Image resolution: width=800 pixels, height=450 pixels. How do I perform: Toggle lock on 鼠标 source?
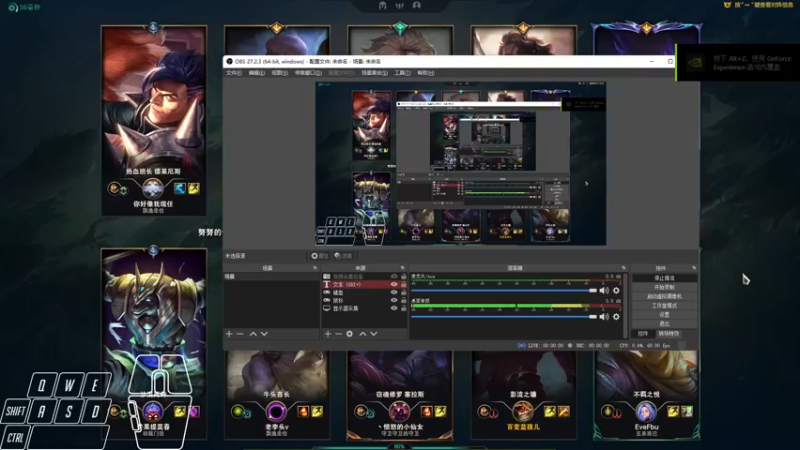click(x=404, y=301)
